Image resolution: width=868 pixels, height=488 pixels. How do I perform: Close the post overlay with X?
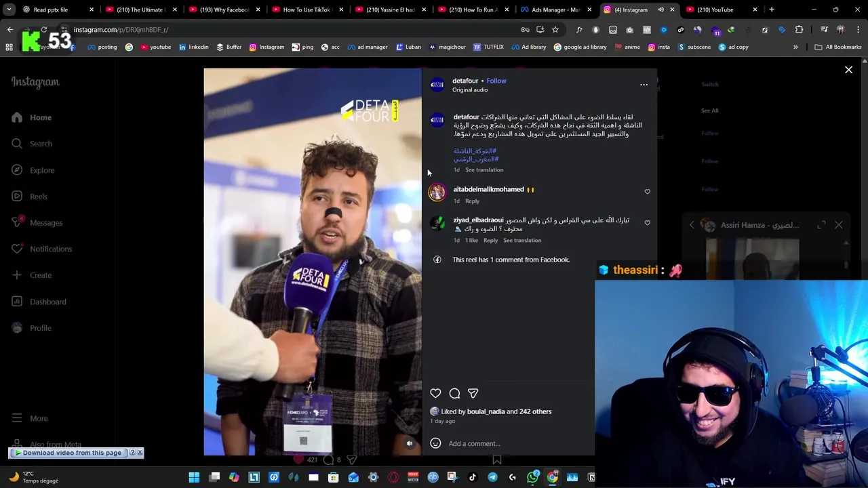848,70
